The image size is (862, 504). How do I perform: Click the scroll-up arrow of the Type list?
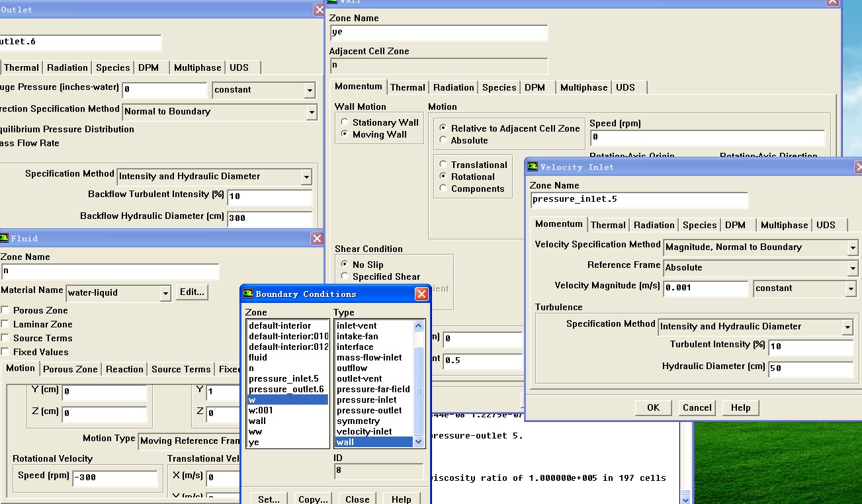click(x=418, y=326)
